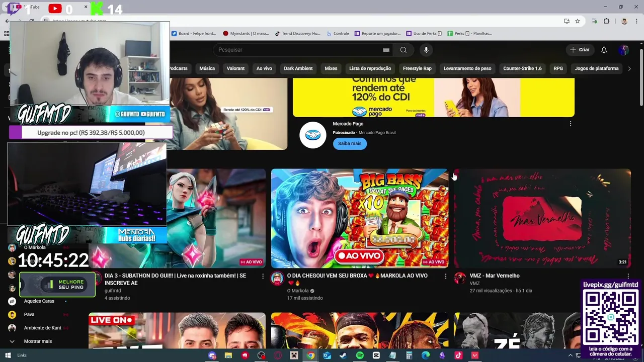Open the YouTube account avatar menu

click(x=624, y=50)
